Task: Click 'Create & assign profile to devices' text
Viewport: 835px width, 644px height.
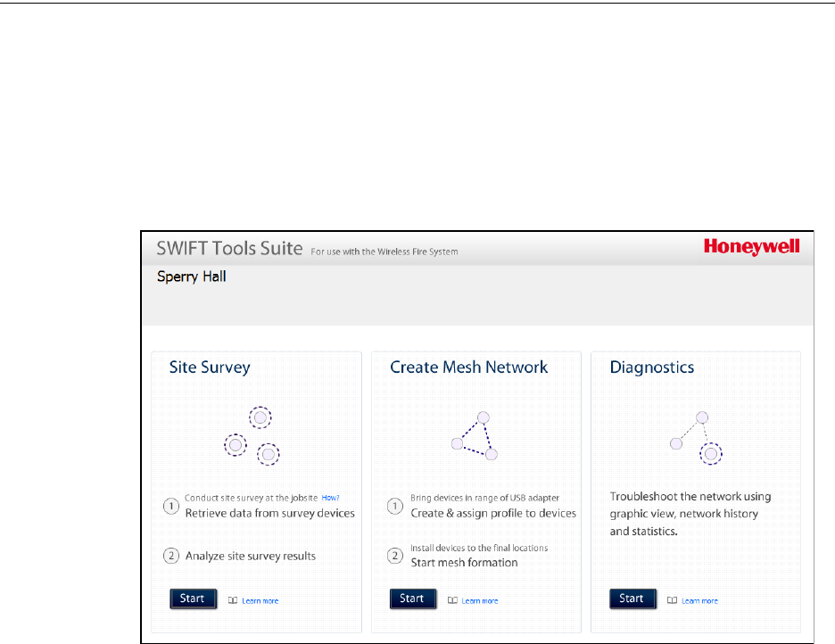Action: 493,514
